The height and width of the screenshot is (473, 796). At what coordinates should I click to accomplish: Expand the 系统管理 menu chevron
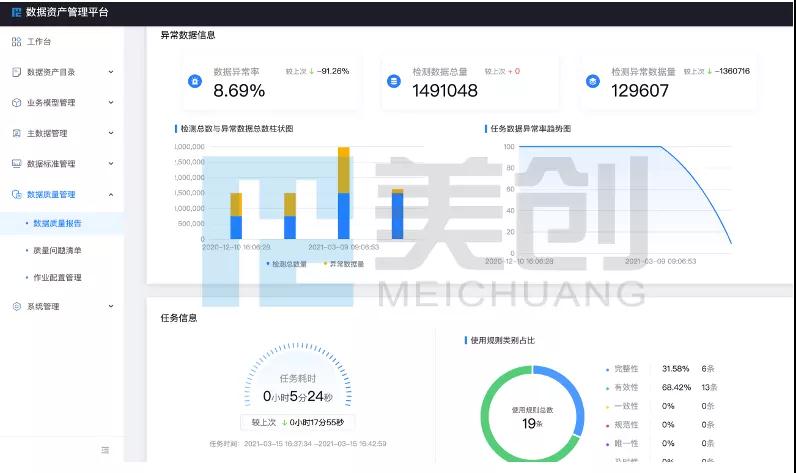click(110, 306)
